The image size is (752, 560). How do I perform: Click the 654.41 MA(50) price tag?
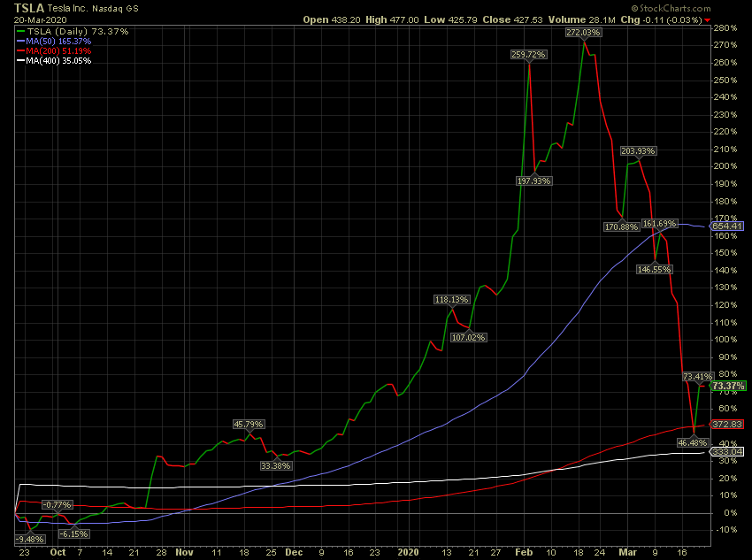(727, 226)
